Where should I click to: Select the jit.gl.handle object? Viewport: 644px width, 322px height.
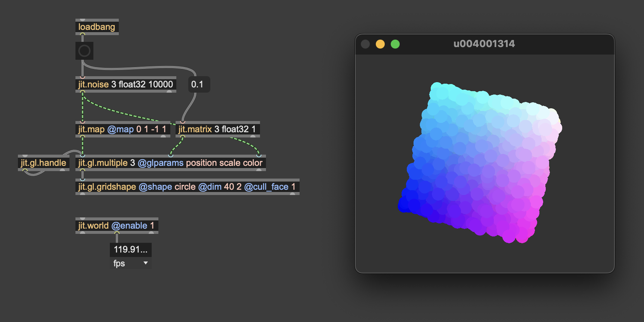[x=44, y=163]
